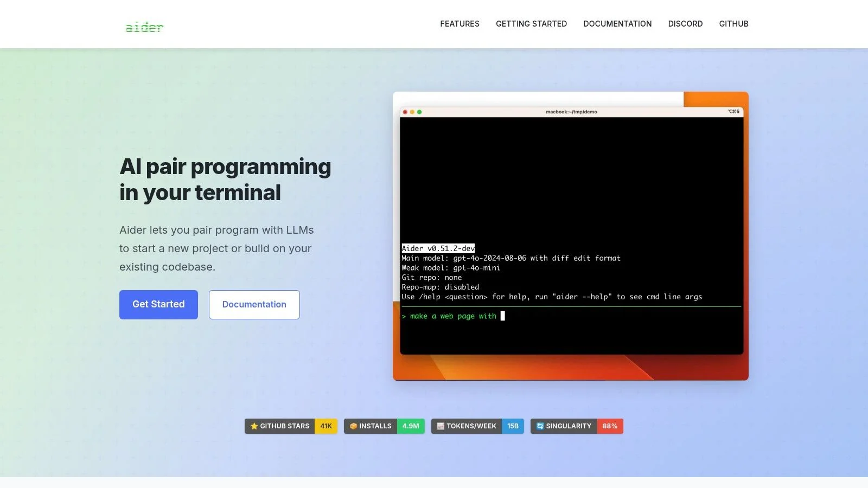
Task: Click the package icon in Installs badge
Action: click(x=353, y=426)
